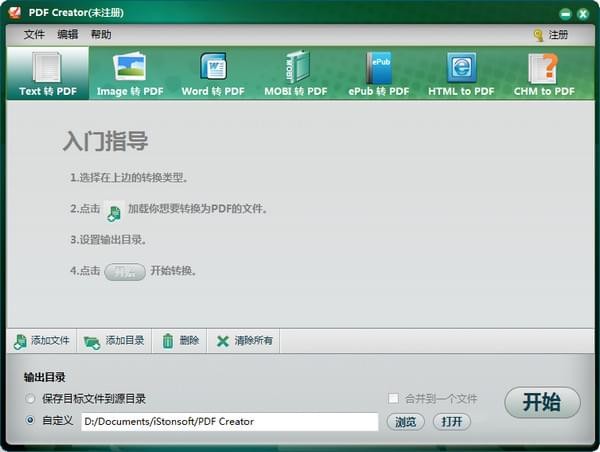Click the 注册 key icon to register
600x452 pixels.
point(538,35)
